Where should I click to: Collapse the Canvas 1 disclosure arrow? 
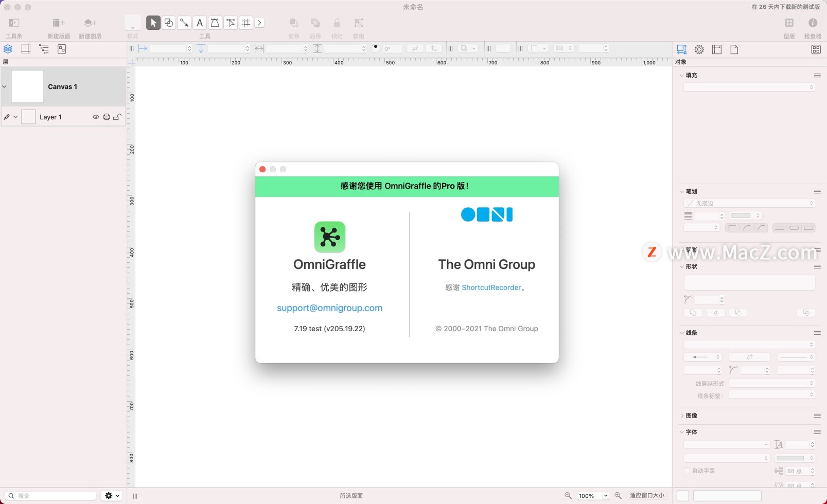click(x=5, y=86)
